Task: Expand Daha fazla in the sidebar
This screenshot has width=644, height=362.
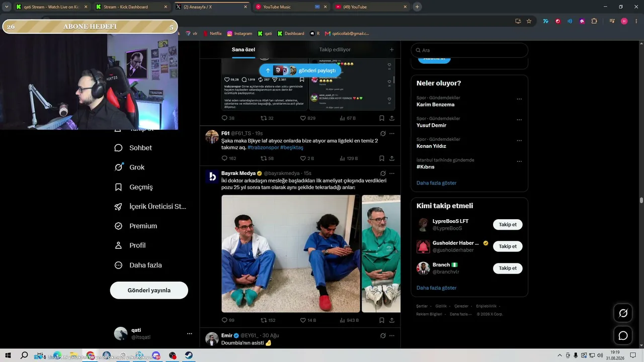Action: [138, 265]
